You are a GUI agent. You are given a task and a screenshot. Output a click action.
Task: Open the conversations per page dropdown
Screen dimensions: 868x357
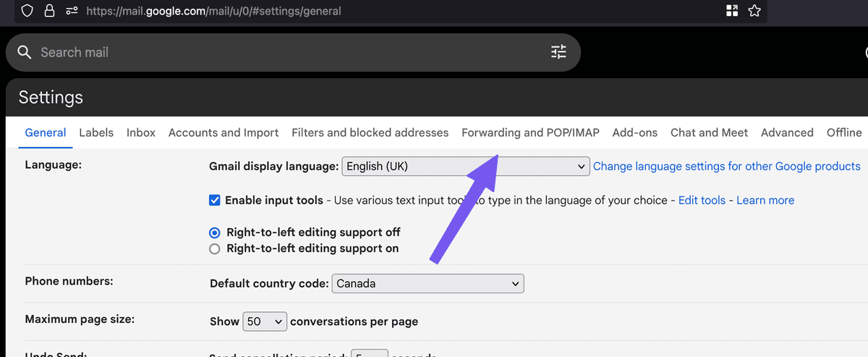pos(265,322)
